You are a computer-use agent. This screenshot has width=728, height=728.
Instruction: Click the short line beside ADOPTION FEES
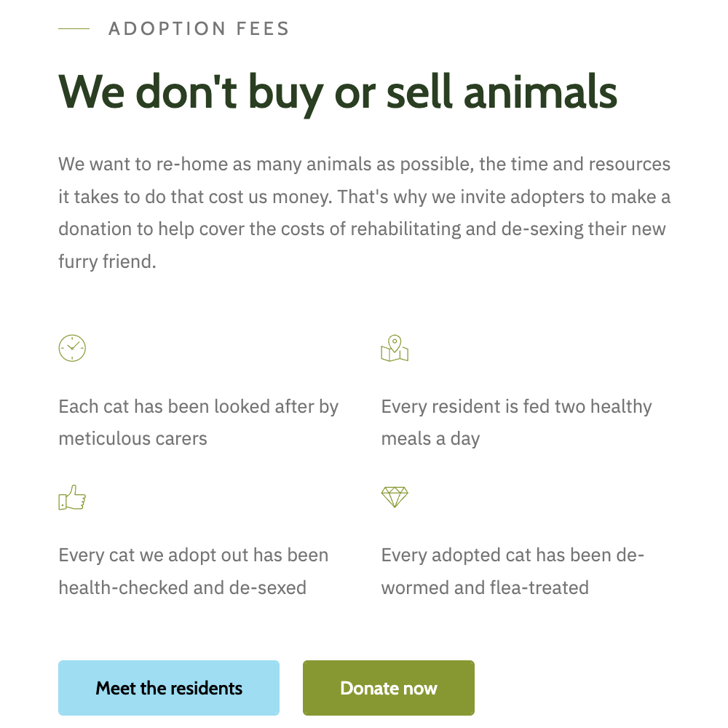[x=74, y=29]
